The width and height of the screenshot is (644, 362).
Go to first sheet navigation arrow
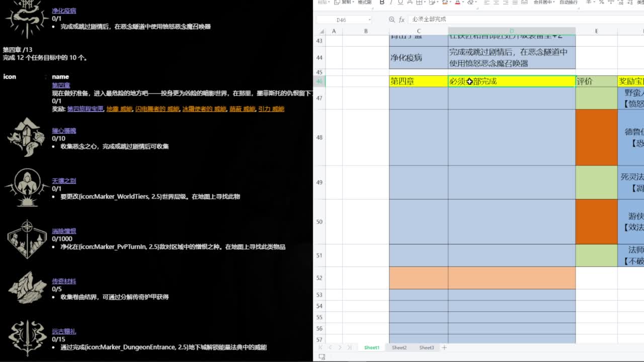coord(320,347)
